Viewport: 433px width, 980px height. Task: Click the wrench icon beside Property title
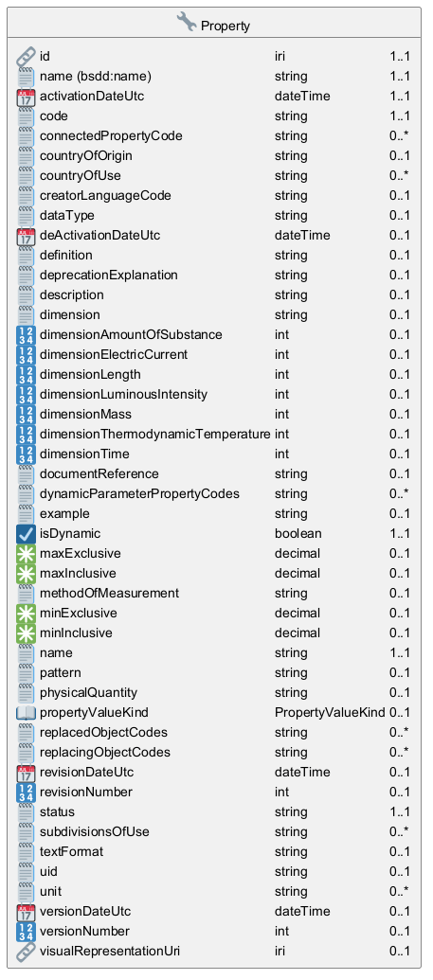click(187, 23)
